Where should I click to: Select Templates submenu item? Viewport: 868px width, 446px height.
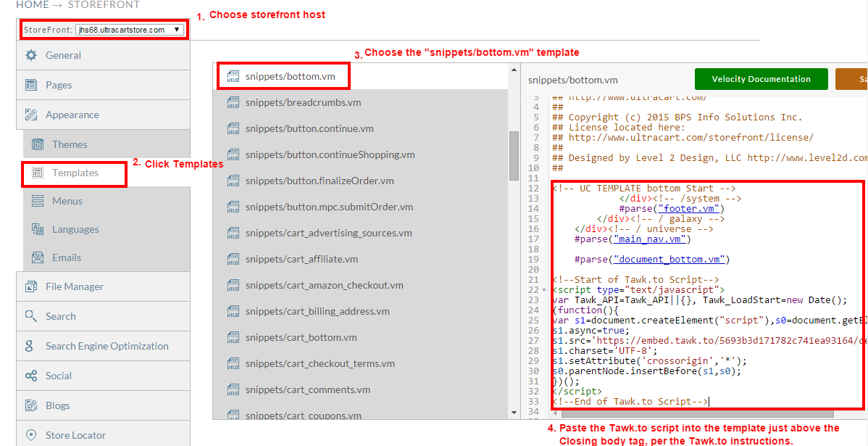(x=107, y=173)
